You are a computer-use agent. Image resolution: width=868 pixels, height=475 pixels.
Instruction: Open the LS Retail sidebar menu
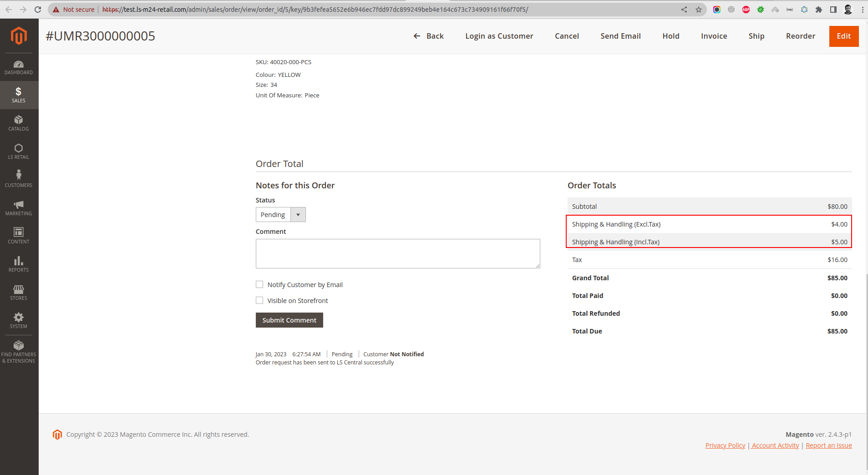pyautogui.click(x=19, y=152)
